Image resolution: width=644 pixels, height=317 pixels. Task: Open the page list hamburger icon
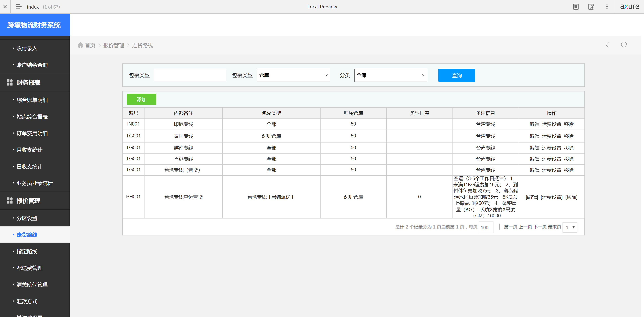(x=18, y=7)
